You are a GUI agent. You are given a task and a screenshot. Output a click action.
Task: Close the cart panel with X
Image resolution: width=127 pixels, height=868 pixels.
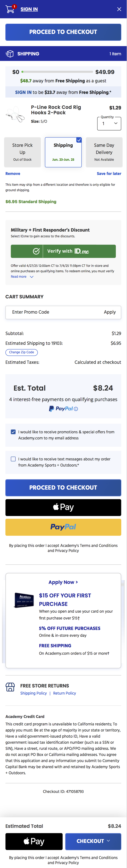(119, 9)
